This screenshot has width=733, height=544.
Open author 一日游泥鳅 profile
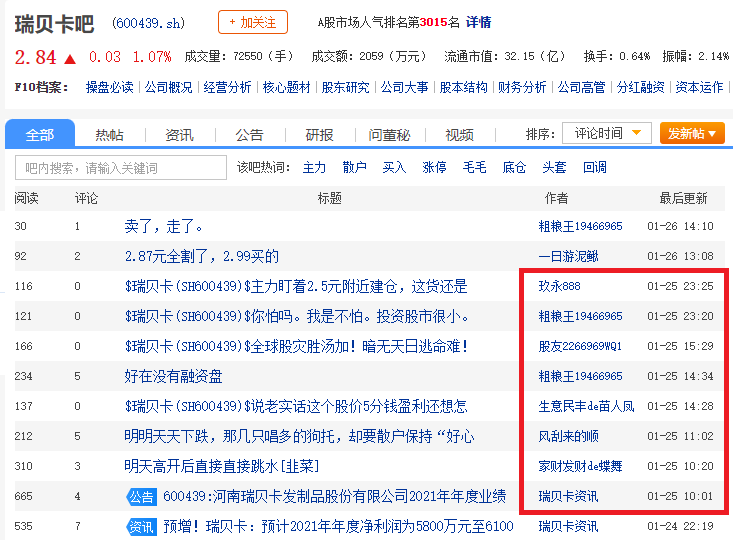click(568, 256)
